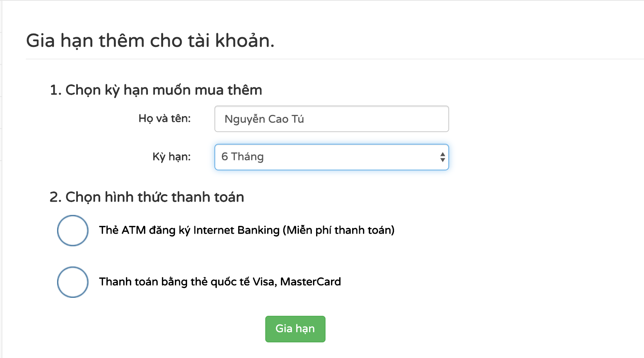This screenshot has width=644, height=358.
Task: Select the ATM Internet Banking radio button
Action: (73, 231)
